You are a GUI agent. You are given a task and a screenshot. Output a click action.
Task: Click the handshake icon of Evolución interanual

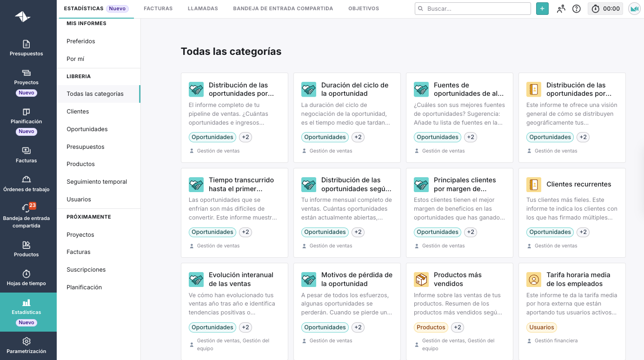point(196,280)
